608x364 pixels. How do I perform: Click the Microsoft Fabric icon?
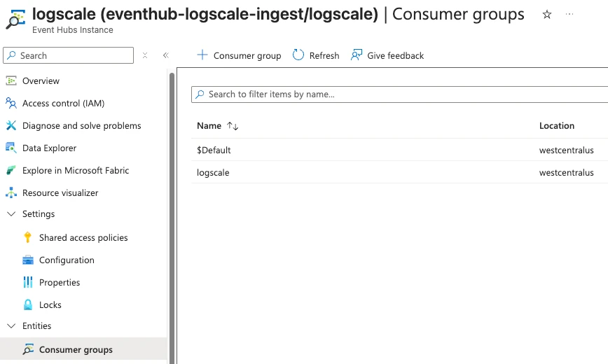click(x=11, y=171)
